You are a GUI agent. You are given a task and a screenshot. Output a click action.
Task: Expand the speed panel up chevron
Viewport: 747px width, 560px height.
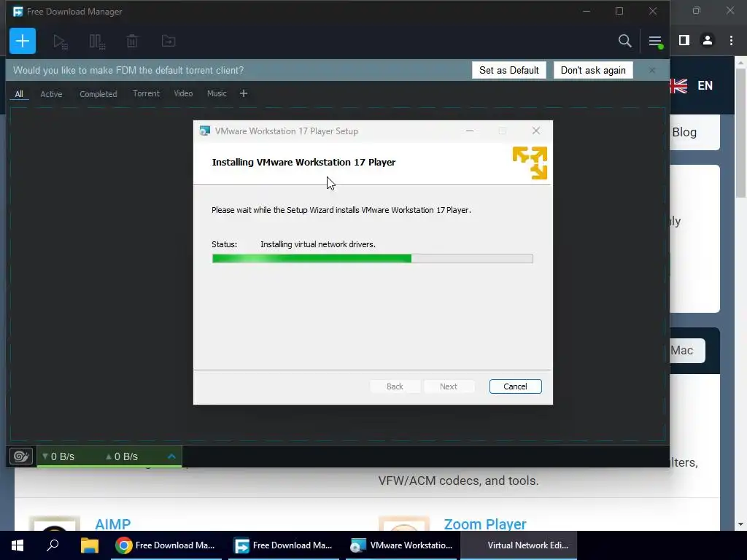point(171,456)
